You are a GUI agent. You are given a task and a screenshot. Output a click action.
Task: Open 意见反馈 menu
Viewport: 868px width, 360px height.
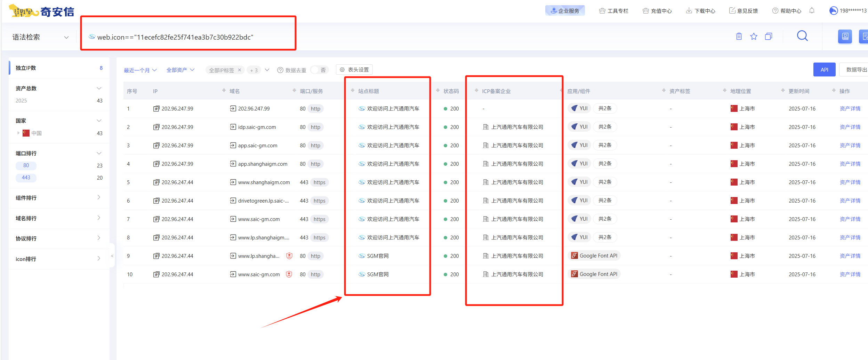point(744,11)
